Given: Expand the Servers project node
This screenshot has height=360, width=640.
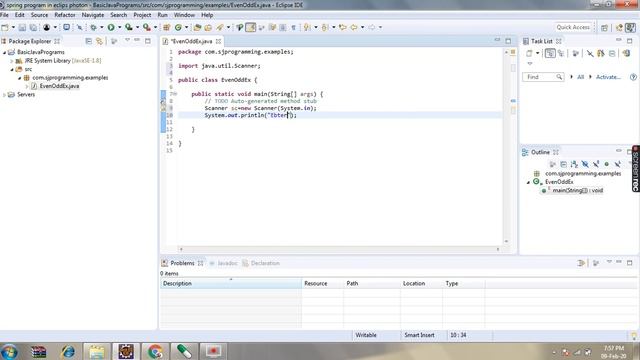Looking at the screenshot, I should [4, 95].
